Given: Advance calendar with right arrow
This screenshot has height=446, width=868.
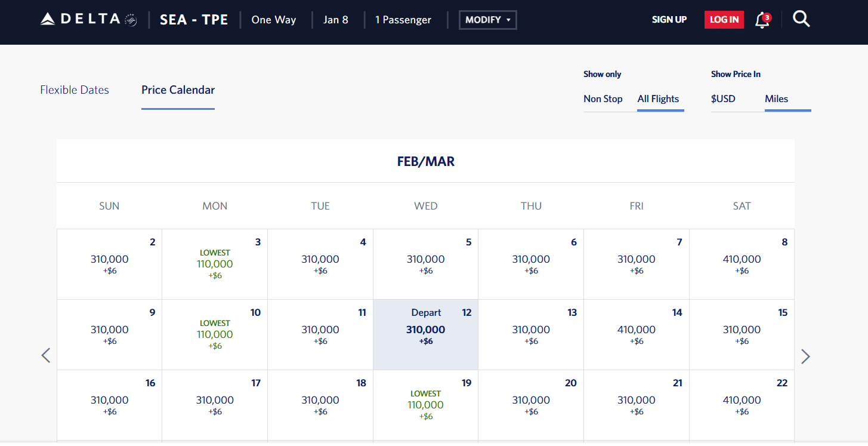Looking at the screenshot, I should 805,356.
